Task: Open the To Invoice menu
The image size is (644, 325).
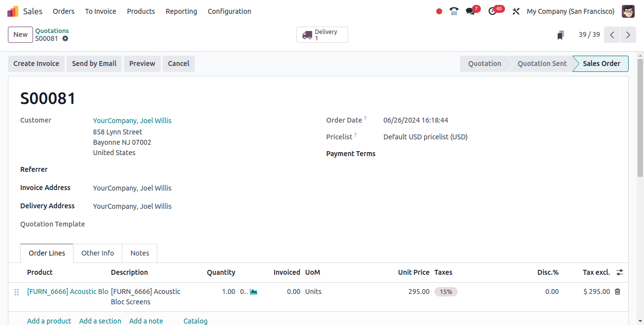Action: coord(101,11)
